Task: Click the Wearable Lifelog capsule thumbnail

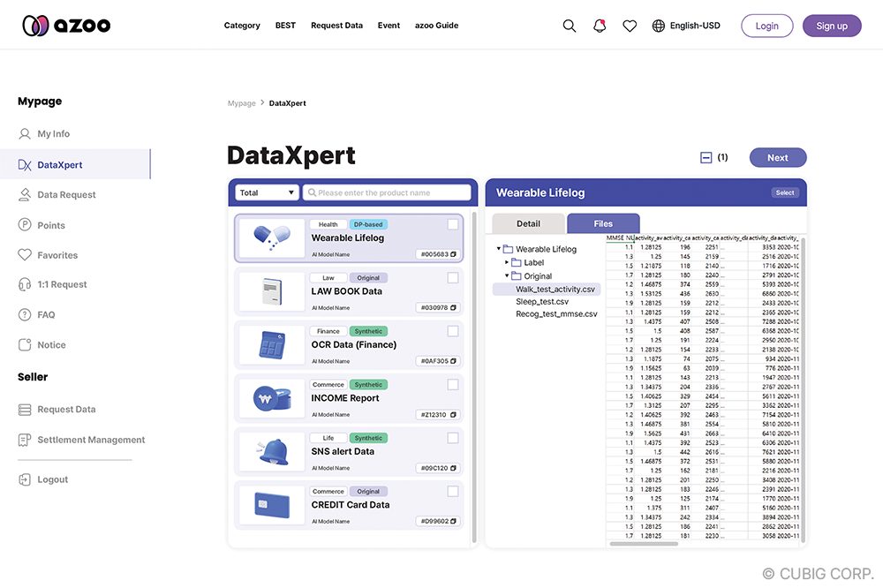Action: 272,237
